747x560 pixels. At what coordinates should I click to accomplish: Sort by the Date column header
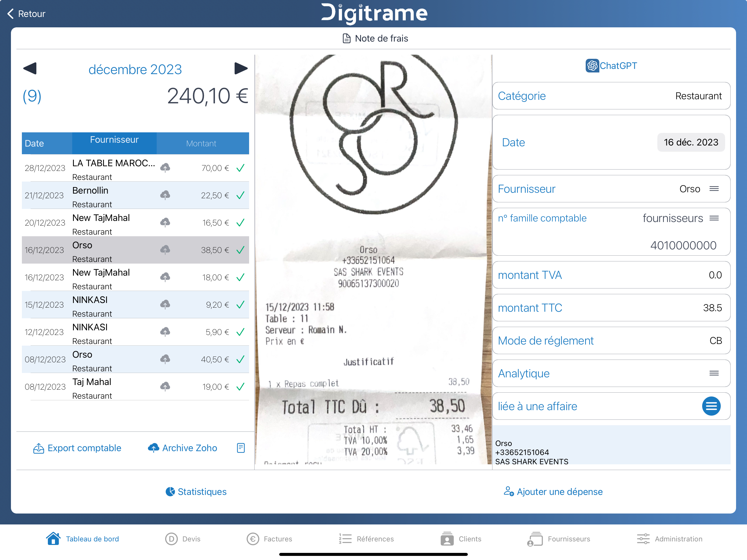(47, 143)
